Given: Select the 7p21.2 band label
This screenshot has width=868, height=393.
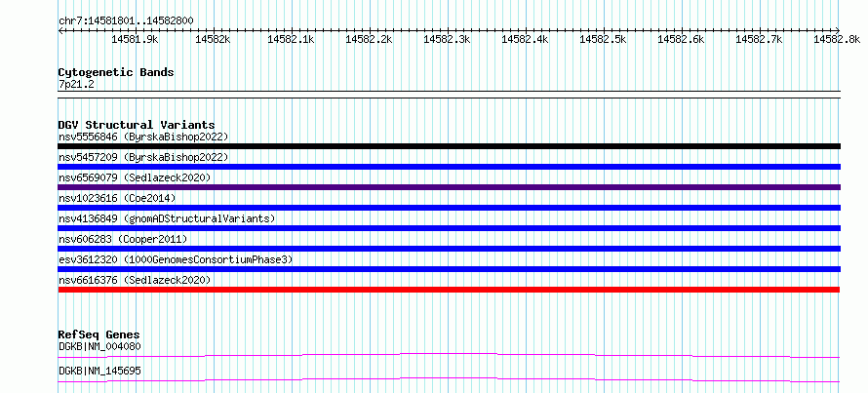Looking at the screenshot, I should pos(76,84).
